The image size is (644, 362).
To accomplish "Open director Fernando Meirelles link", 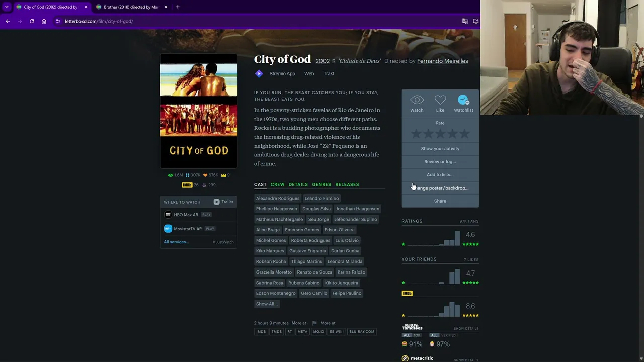I will tap(443, 61).
